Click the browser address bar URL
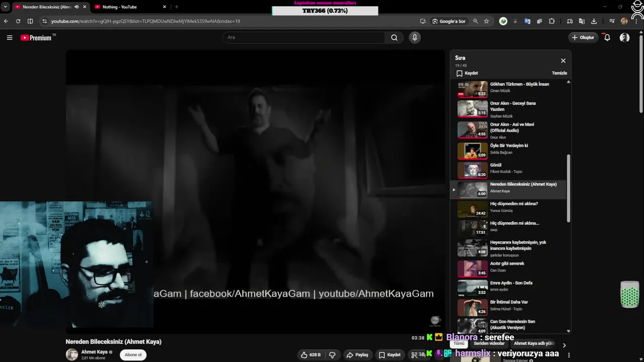The width and height of the screenshot is (644, 362). [x=145, y=21]
